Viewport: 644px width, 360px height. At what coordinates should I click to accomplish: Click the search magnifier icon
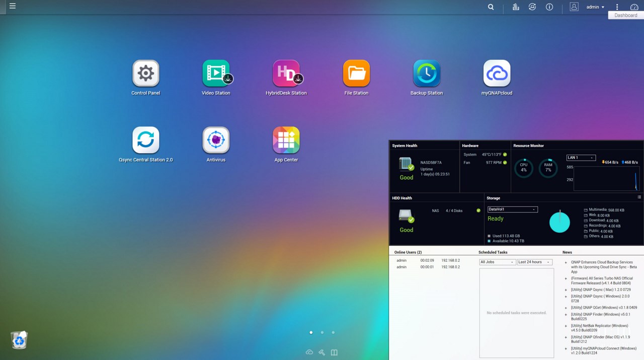pos(491,7)
